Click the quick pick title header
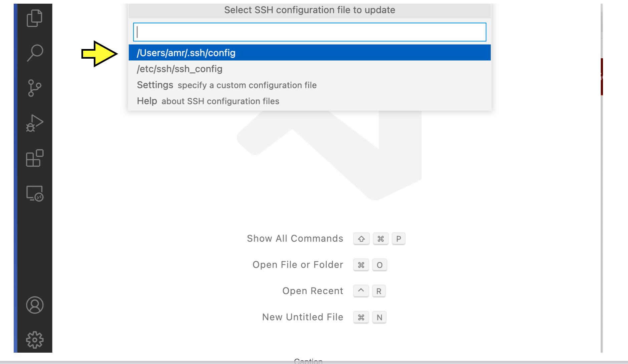Image resolution: width=628 pixels, height=364 pixels. (310, 10)
